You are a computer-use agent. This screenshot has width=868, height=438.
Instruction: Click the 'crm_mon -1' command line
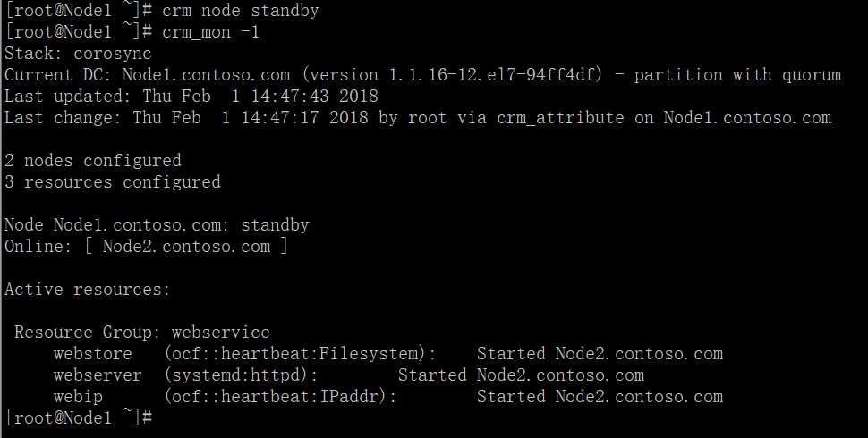[x=210, y=32]
